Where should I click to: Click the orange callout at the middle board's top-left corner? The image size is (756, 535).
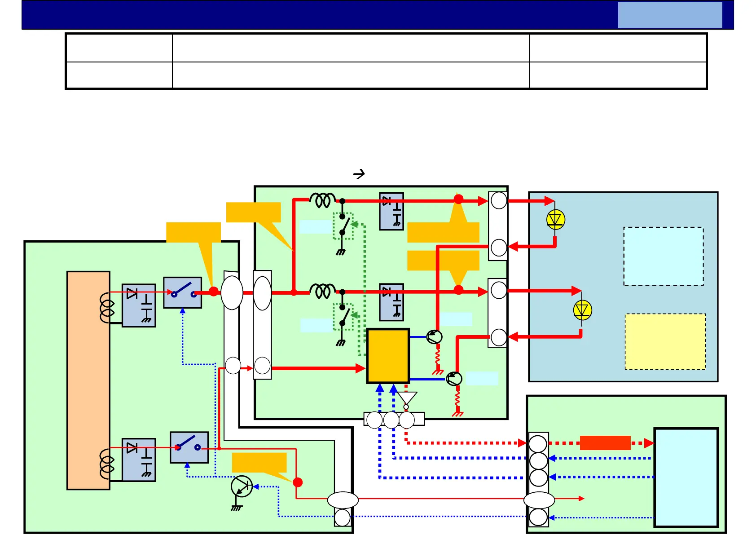(254, 212)
